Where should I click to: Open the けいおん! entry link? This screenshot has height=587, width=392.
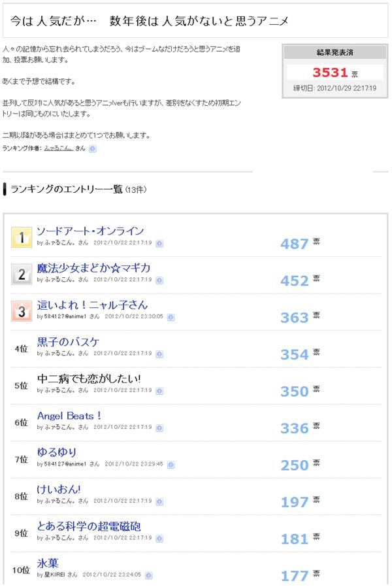tap(59, 489)
